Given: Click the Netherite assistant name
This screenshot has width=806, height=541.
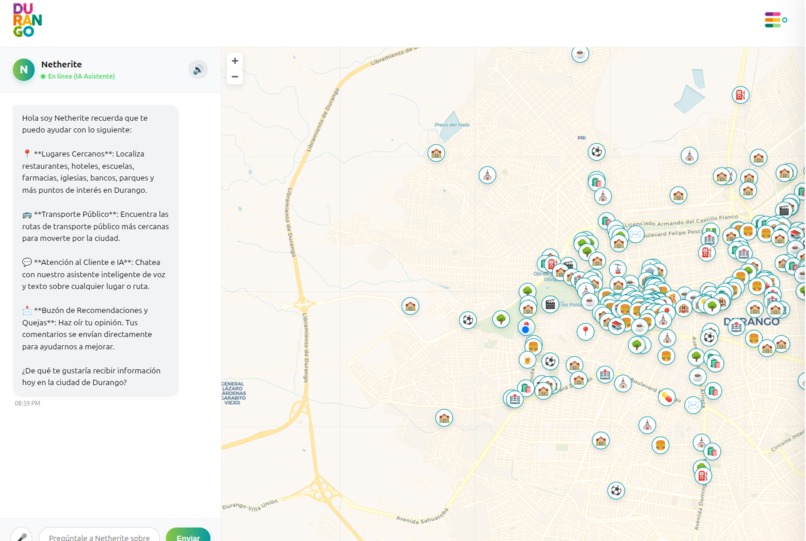Looking at the screenshot, I should coord(61,64).
